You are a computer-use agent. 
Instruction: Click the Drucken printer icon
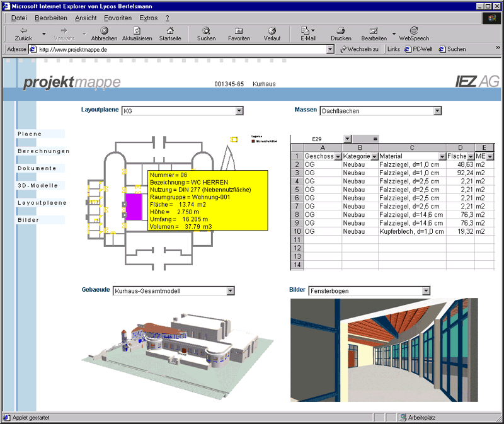pos(341,30)
